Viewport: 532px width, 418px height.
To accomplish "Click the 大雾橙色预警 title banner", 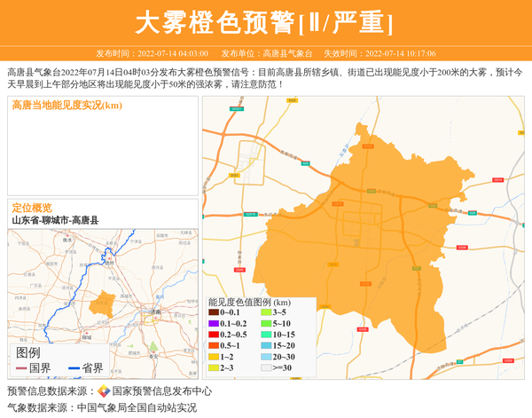I will tap(265, 22).
